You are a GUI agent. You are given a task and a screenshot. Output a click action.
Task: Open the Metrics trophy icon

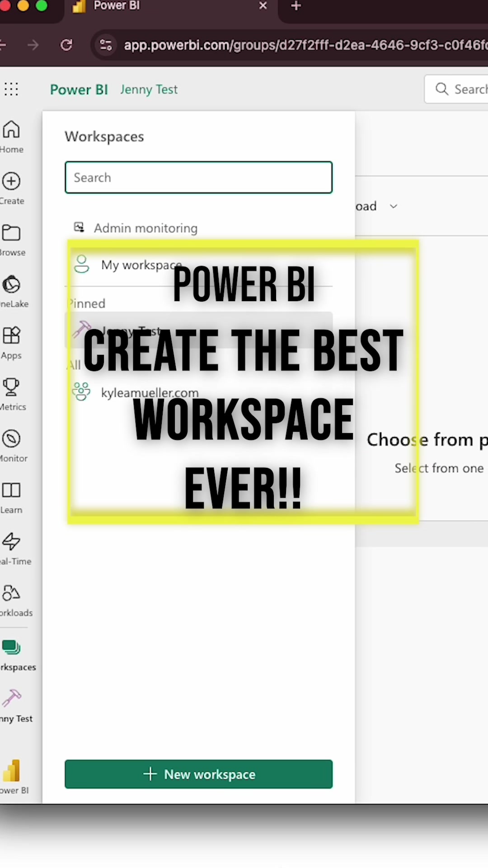coord(11,387)
